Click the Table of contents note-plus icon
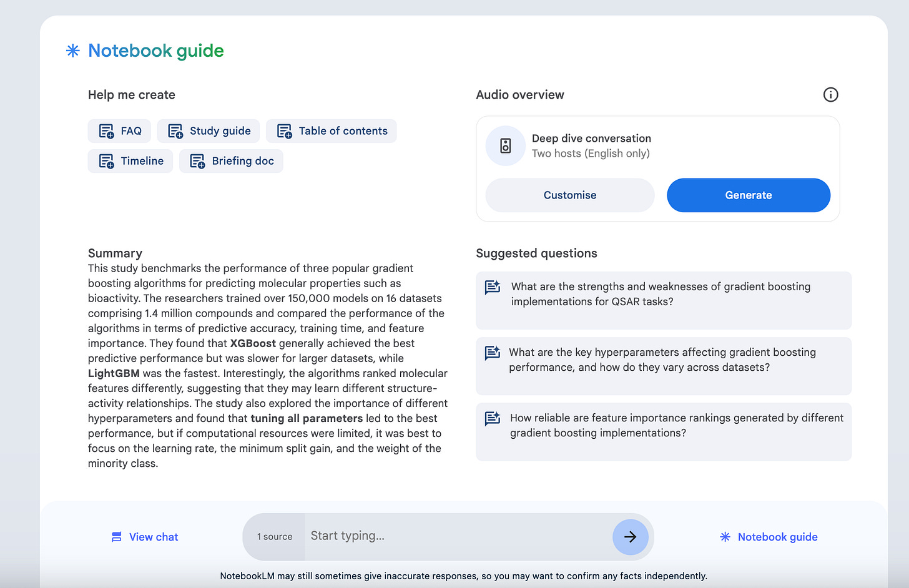This screenshot has height=588, width=909. click(285, 131)
